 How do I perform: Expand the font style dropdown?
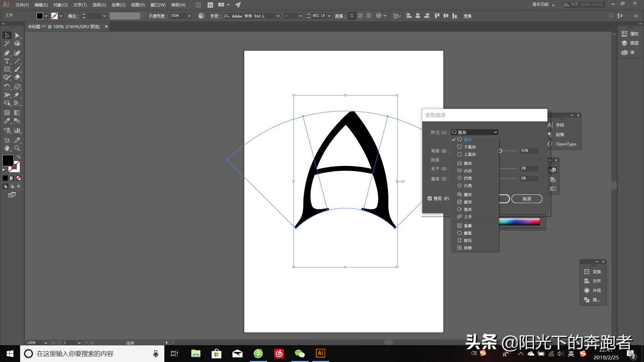(301, 16)
